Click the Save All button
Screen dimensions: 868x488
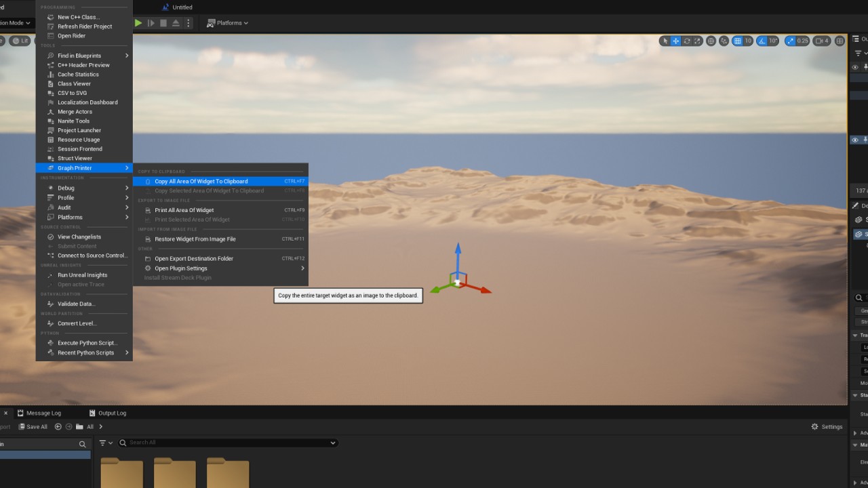click(x=33, y=427)
